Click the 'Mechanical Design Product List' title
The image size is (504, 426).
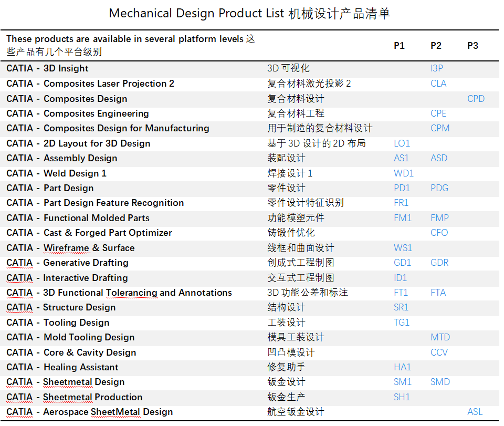[197, 14]
